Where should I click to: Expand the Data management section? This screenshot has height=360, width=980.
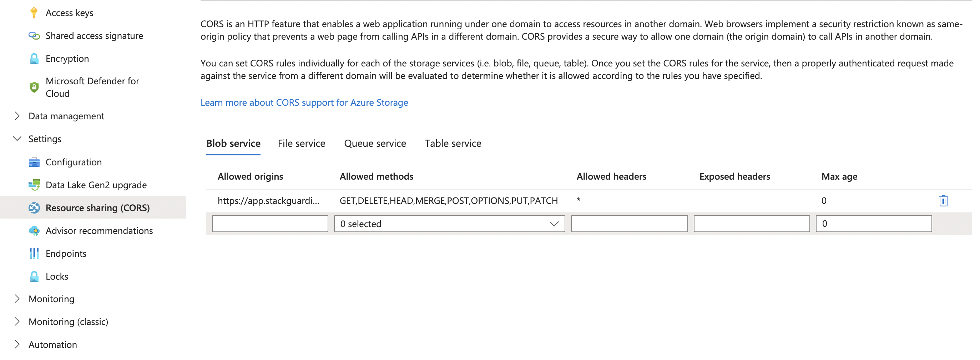[17, 116]
